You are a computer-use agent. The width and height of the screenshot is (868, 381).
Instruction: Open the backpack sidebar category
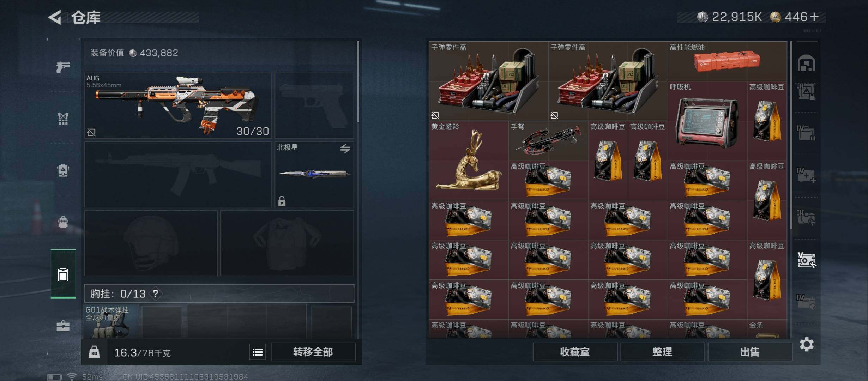click(x=63, y=170)
